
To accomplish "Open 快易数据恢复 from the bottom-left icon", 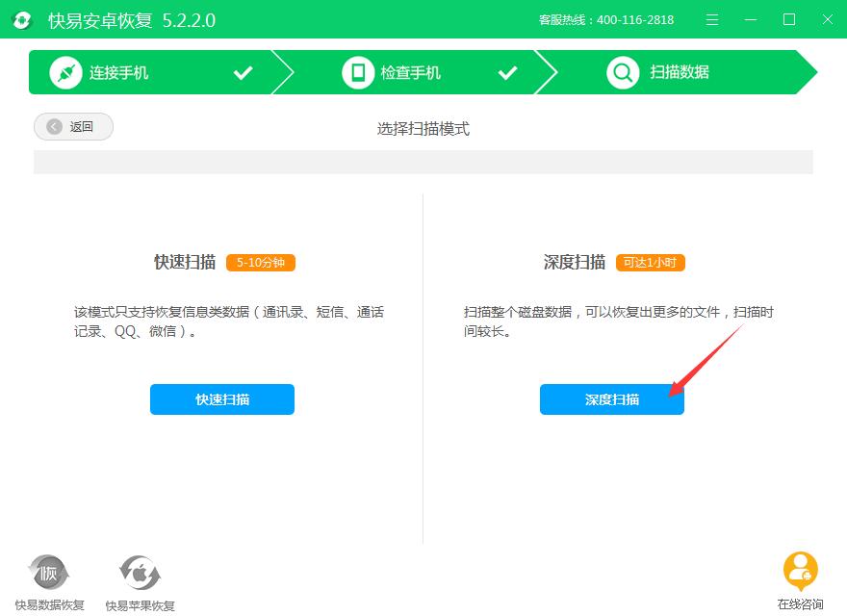I will coord(48,575).
